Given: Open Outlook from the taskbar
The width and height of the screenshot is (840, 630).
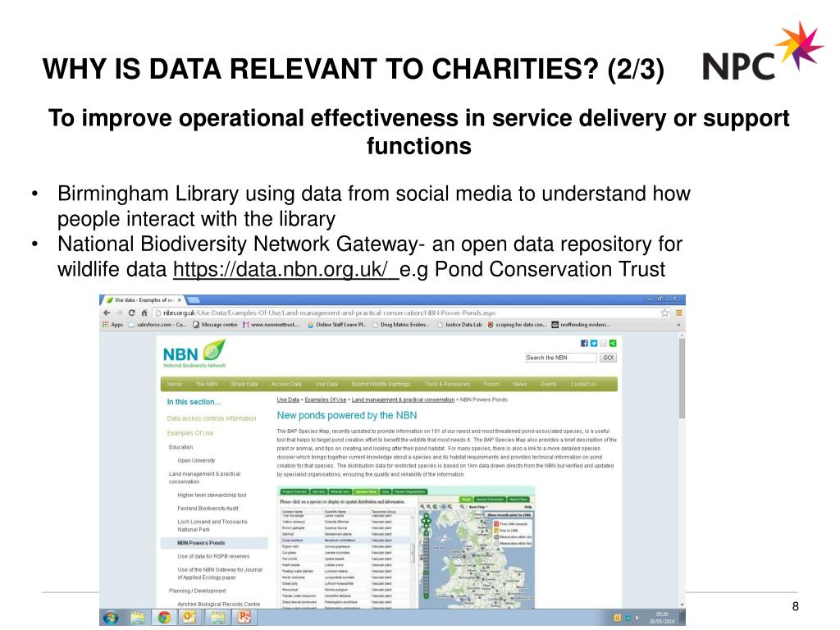Looking at the screenshot, I should coord(190,618).
